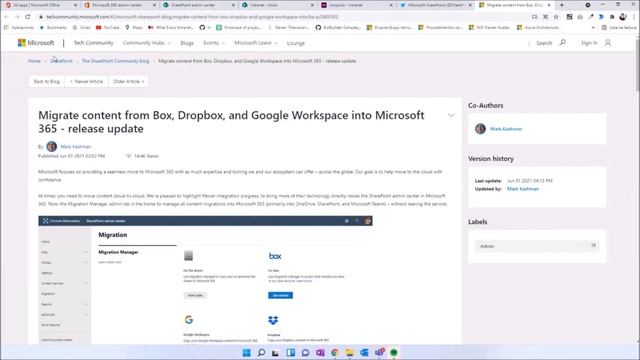
Task: Click the Sign In link
Action: click(x=589, y=43)
